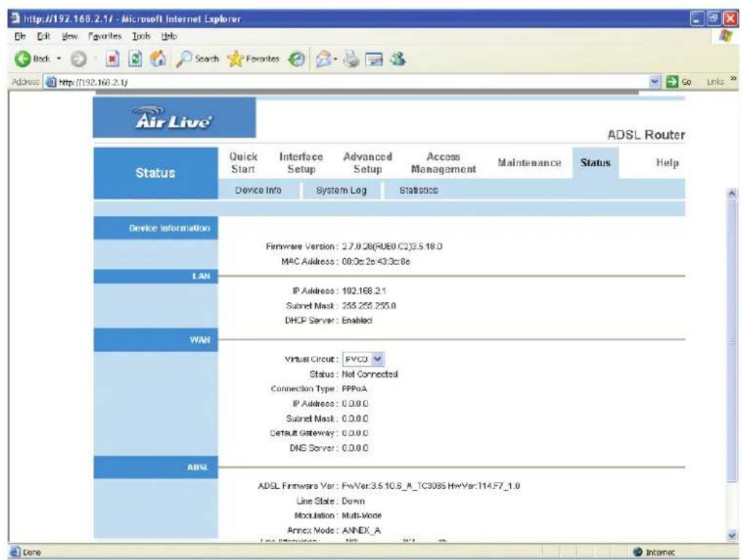
Task: Open the Interface Setup tab
Action: 301,163
